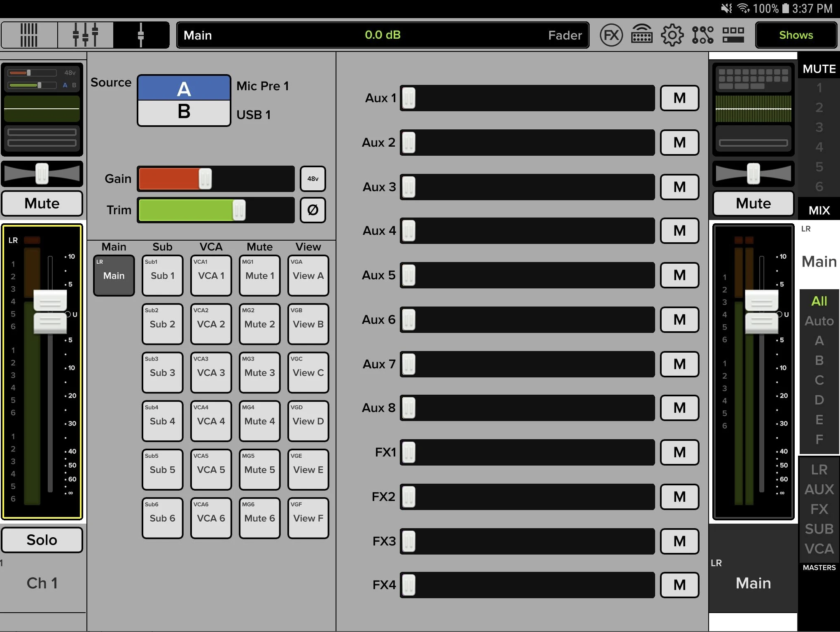Screen dimensions: 840x632
Task: Open Main compressor thumbnail
Action: click(x=753, y=138)
